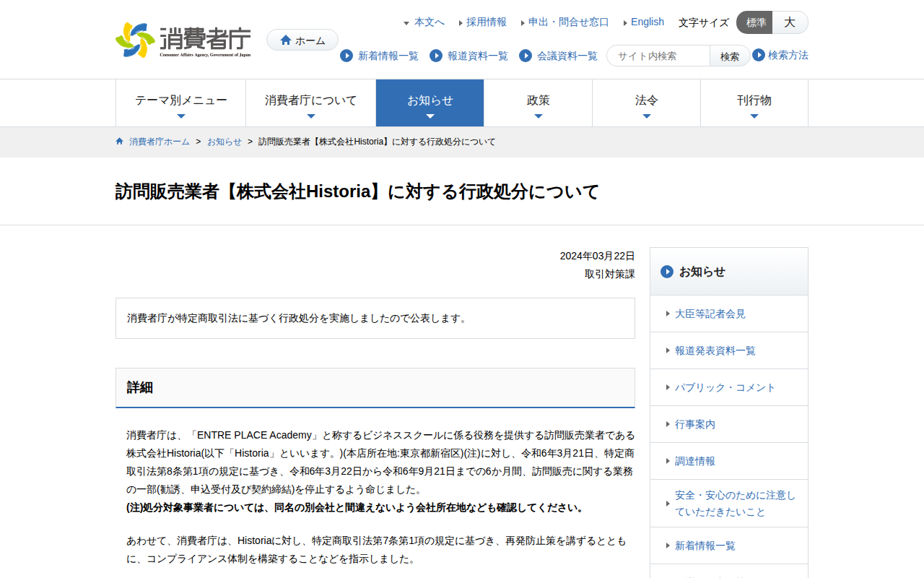Set text size to 標準
924x578 pixels.
(x=755, y=22)
